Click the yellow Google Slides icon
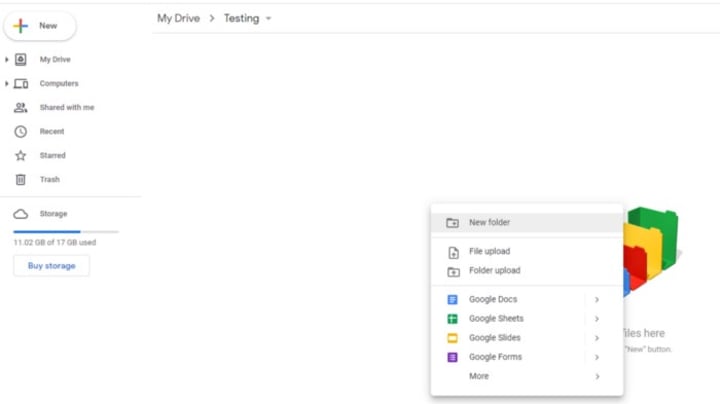This screenshot has height=404, width=720. (452, 338)
